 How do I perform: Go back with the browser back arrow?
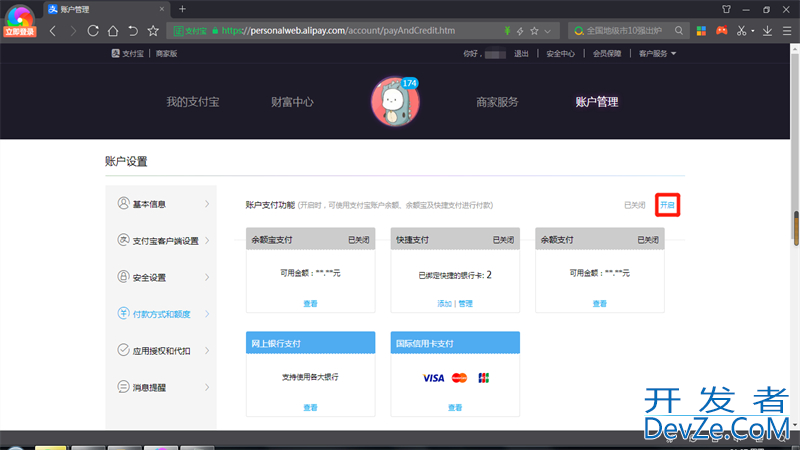pyautogui.click(x=53, y=31)
